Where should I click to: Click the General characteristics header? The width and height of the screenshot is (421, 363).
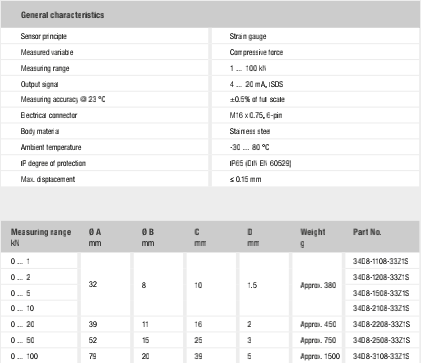(62, 15)
